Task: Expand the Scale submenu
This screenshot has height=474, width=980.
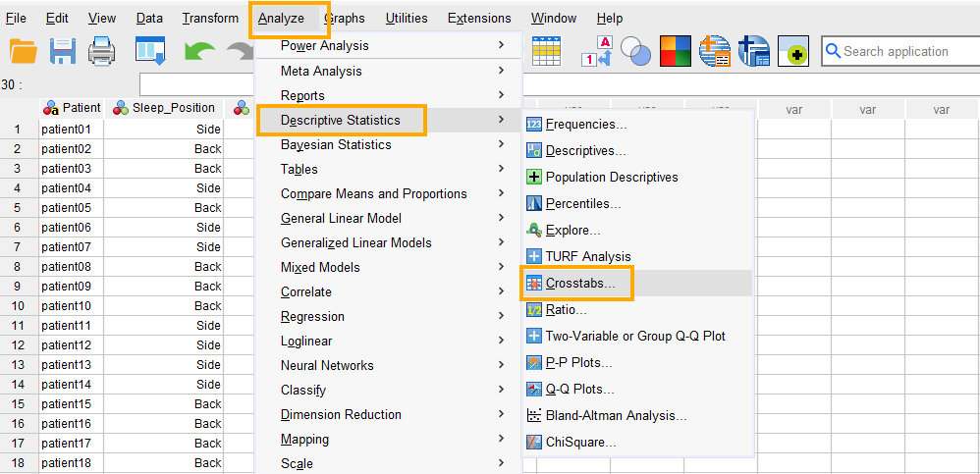Action: pos(388,463)
